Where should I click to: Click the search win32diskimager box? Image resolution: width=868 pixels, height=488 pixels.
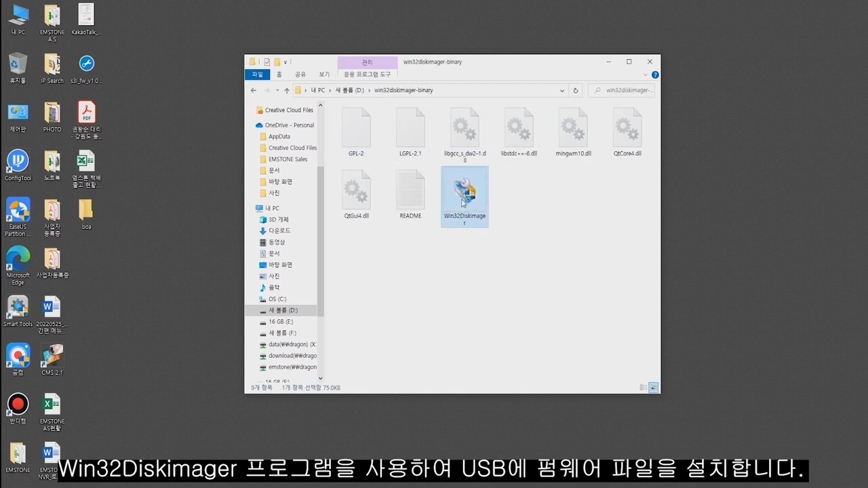pyautogui.click(x=623, y=90)
